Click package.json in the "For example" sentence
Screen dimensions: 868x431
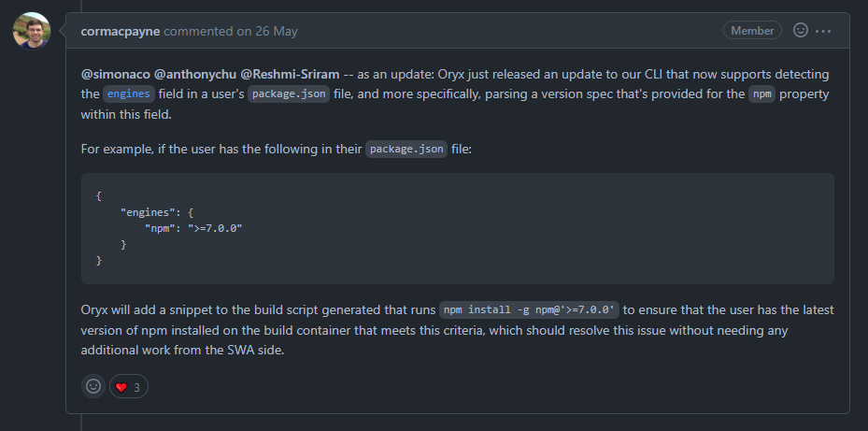click(406, 150)
